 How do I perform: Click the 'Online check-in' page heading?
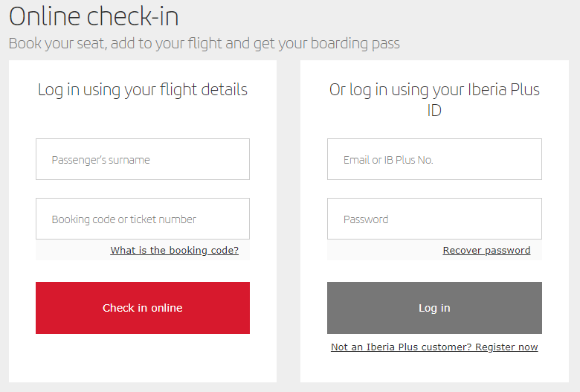point(94,16)
